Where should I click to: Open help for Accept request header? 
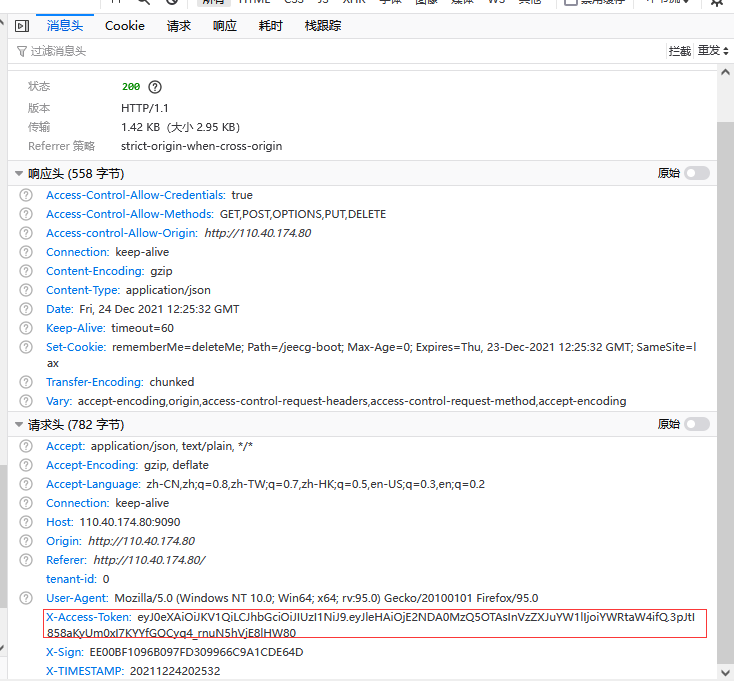coord(26,447)
